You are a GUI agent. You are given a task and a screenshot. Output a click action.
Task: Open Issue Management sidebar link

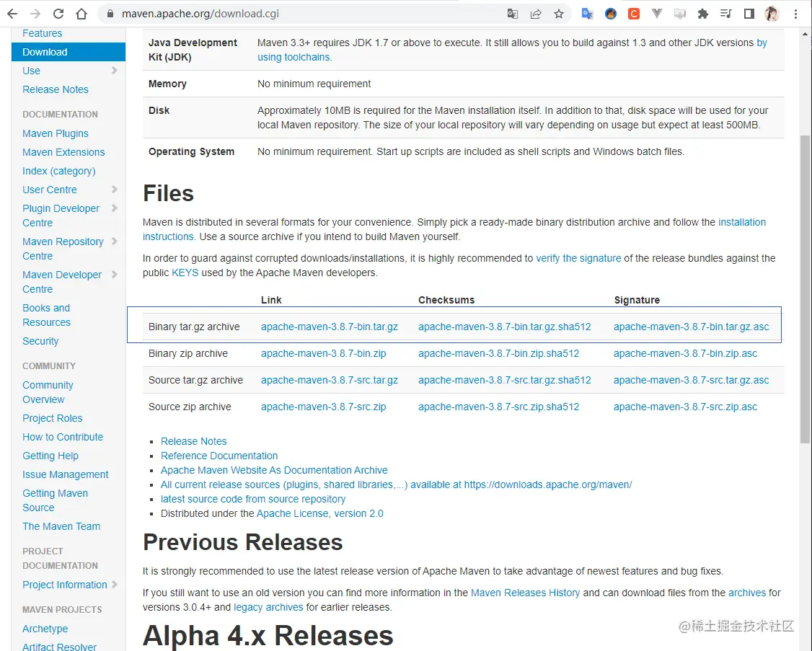pyautogui.click(x=65, y=474)
